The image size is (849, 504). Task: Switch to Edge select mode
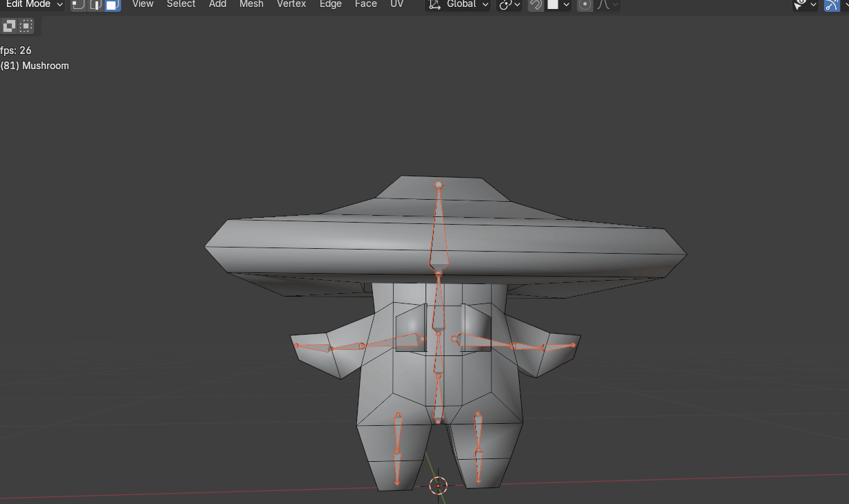click(x=95, y=5)
